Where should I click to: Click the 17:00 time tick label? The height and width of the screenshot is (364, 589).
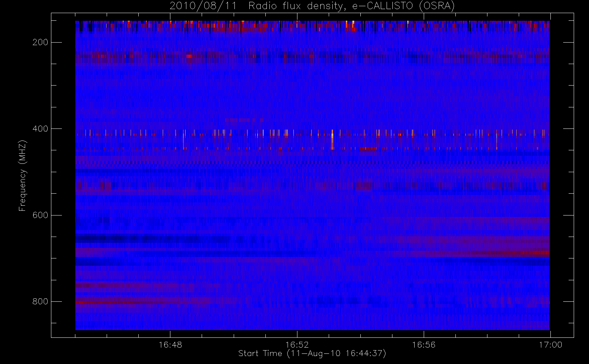pyautogui.click(x=550, y=345)
